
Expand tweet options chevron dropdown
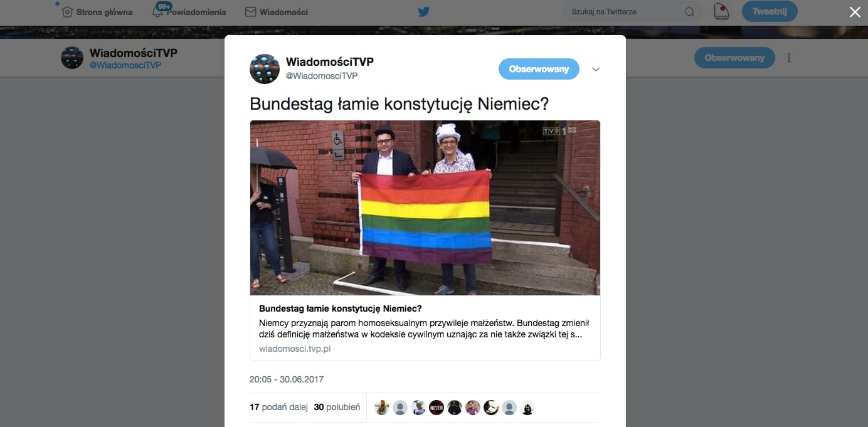[x=596, y=70]
